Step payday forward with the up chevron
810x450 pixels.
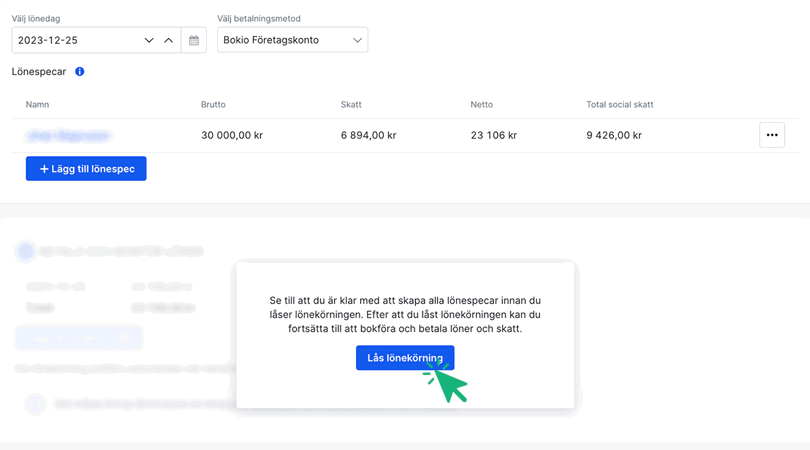coord(168,41)
